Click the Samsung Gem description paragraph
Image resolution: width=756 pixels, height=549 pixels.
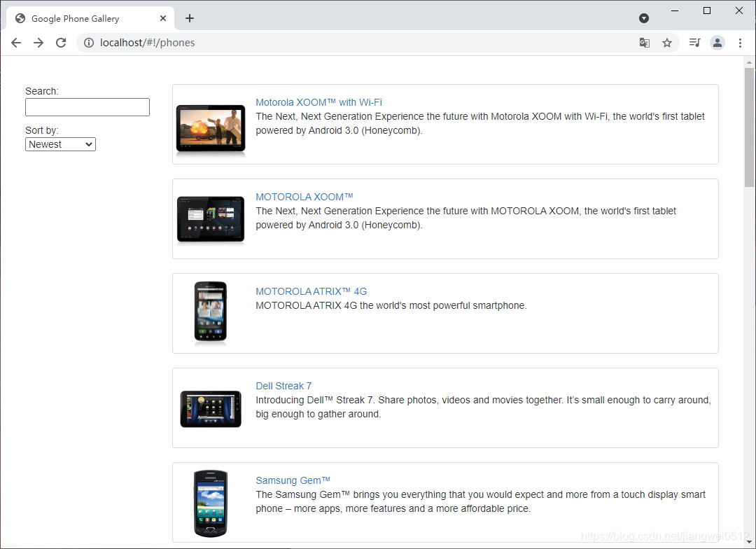coord(480,501)
